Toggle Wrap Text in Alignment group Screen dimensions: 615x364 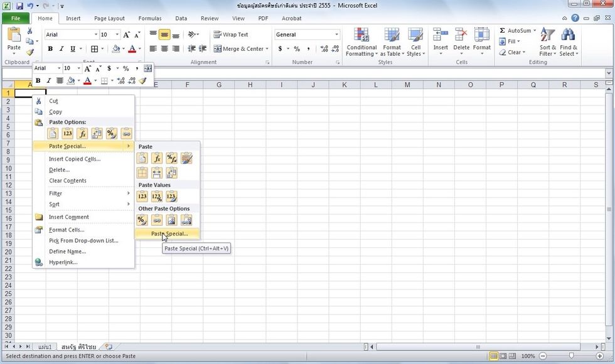click(230, 35)
